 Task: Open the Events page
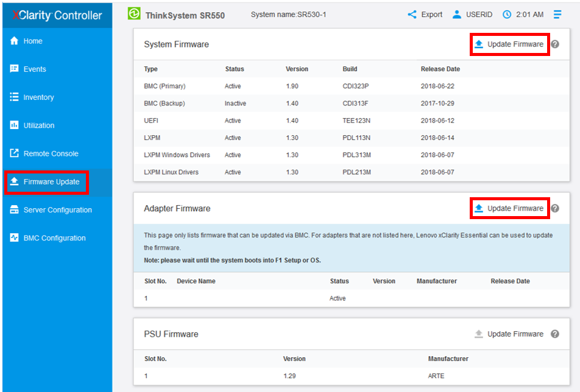(35, 69)
